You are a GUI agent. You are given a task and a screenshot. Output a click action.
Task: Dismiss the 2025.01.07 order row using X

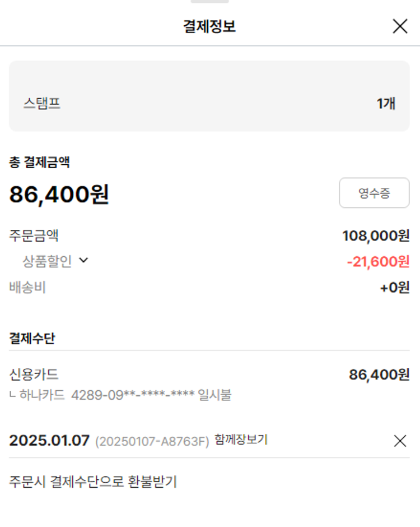tap(400, 441)
